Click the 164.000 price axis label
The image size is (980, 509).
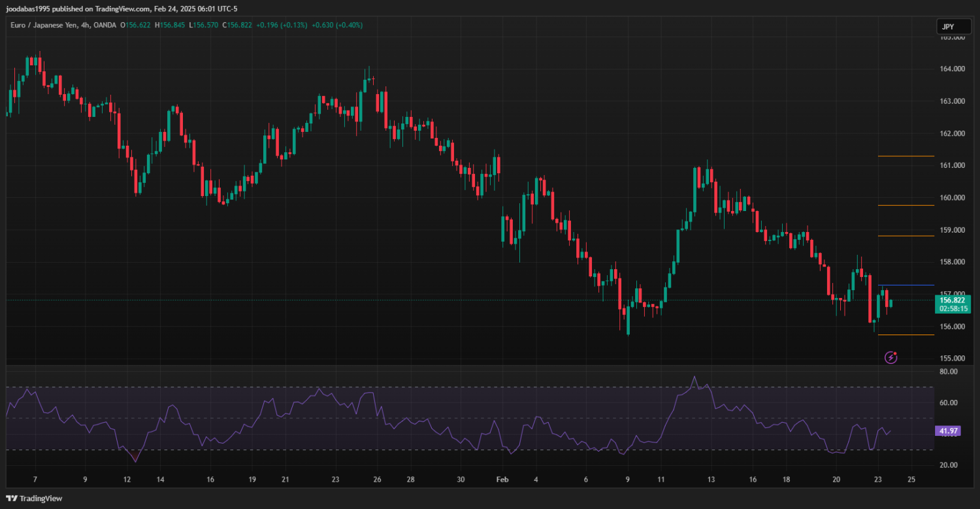(x=952, y=69)
